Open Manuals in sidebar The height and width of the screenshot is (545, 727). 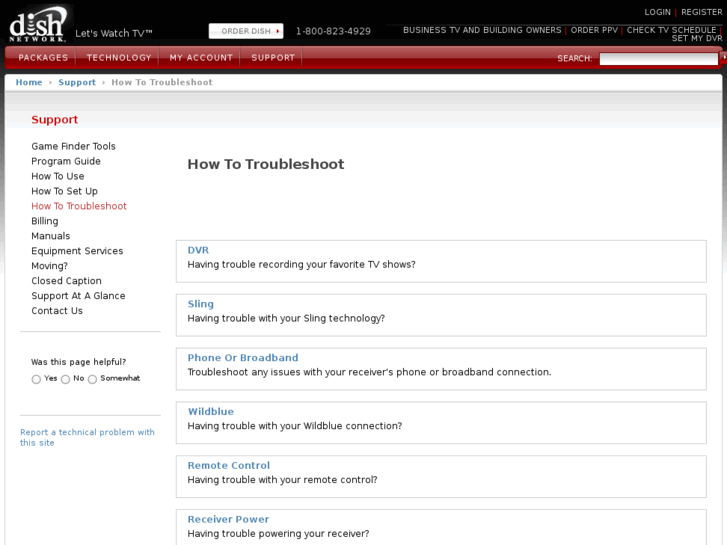click(51, 236)
